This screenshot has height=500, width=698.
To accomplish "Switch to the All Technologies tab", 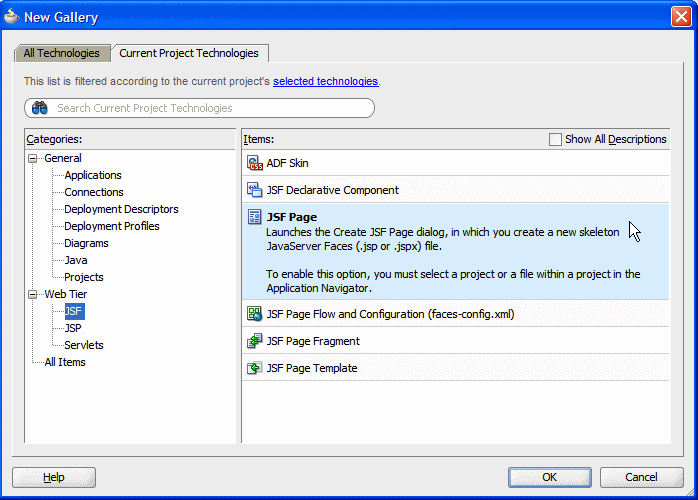I will (x=62, y=53).
